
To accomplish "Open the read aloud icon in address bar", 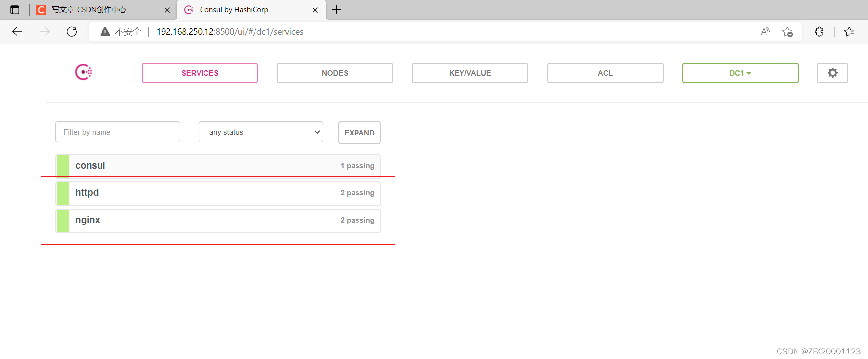I will 765,32.
